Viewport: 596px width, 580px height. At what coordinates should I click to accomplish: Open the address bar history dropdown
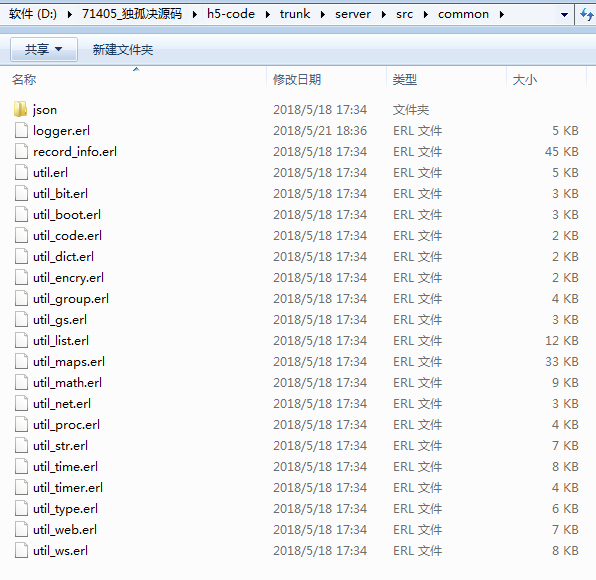(564, 15)
